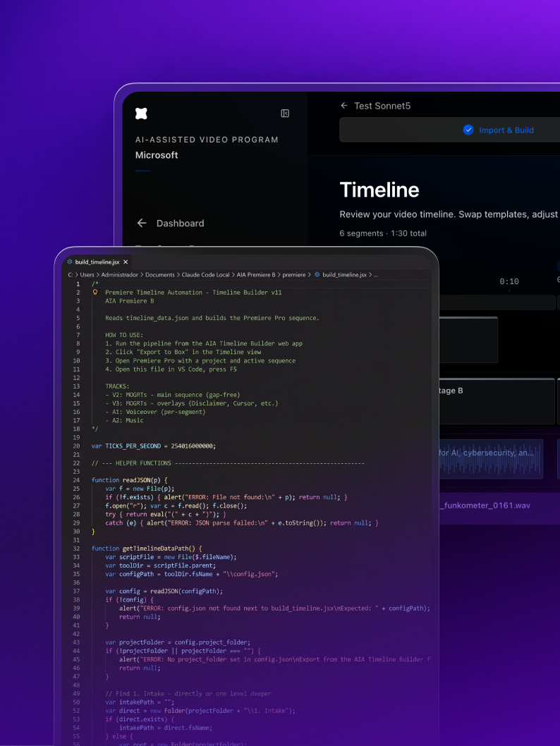The image size is (560, 746).
Task: Open Documents breadcrumb segment
Action: [x=160, y=275]
